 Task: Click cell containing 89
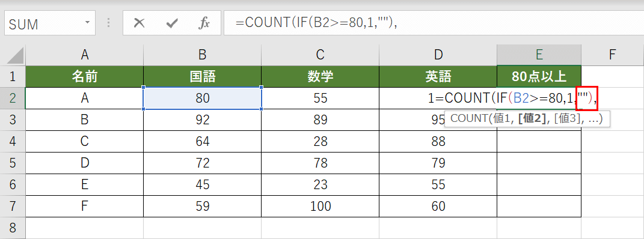pyautogui.click(x=320, y=119)
